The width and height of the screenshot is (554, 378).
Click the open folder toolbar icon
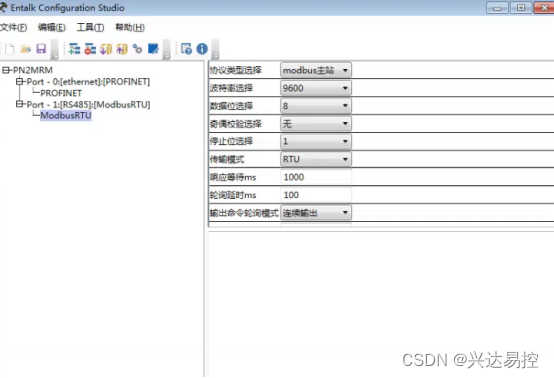click(x=25, y=49)
